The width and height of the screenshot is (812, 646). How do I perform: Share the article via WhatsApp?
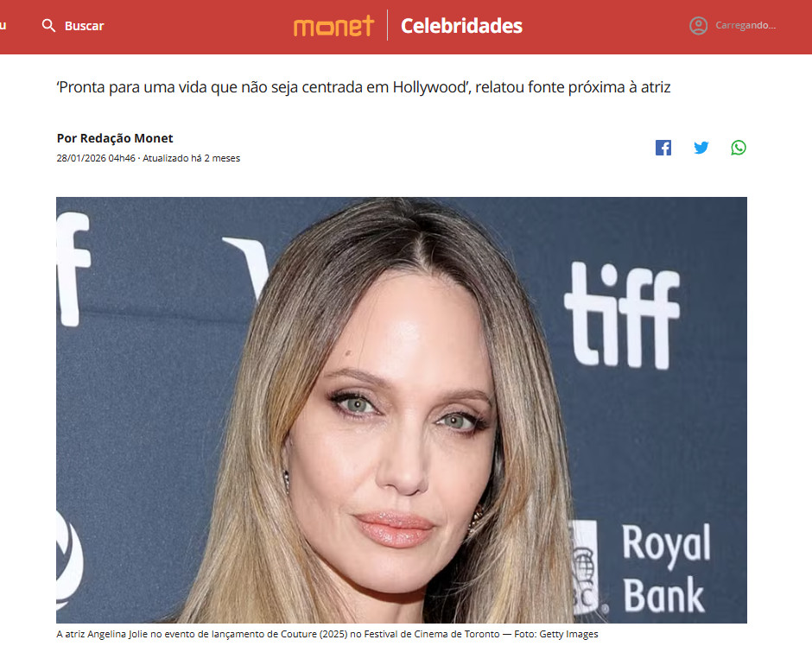[739, 148]
